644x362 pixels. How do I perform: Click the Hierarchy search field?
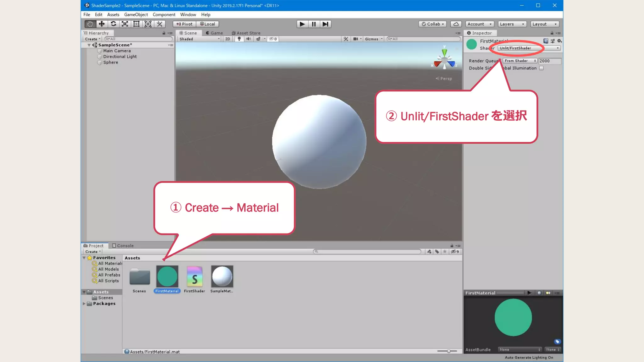coord(138,39)
